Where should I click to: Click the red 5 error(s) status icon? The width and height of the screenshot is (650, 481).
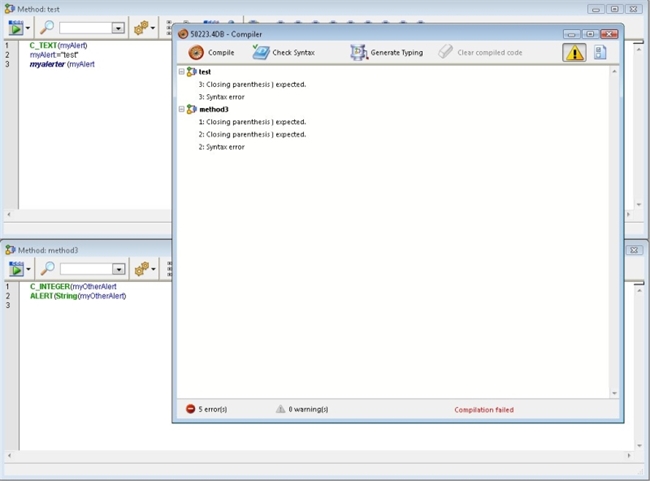pyautogui.click(x=190, y=409)
